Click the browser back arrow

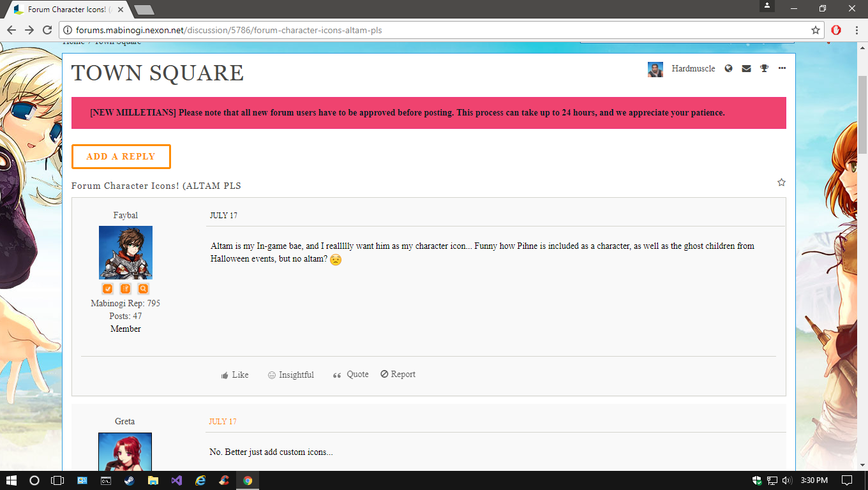point(11,30)
